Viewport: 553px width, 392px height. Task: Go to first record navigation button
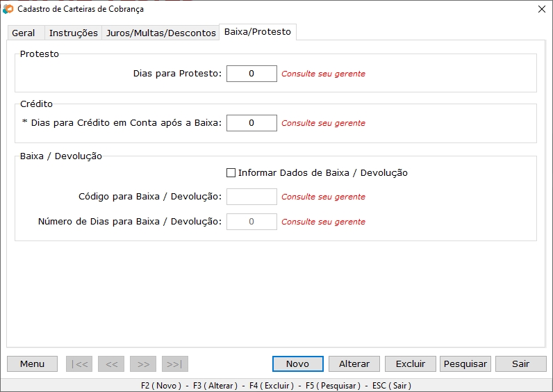coord(79,364)
